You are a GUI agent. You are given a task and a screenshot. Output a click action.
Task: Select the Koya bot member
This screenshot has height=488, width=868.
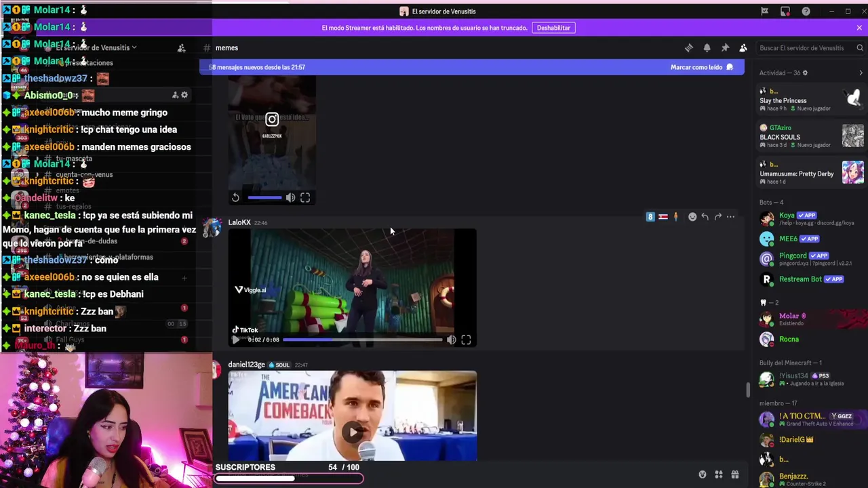coord(810,219)
